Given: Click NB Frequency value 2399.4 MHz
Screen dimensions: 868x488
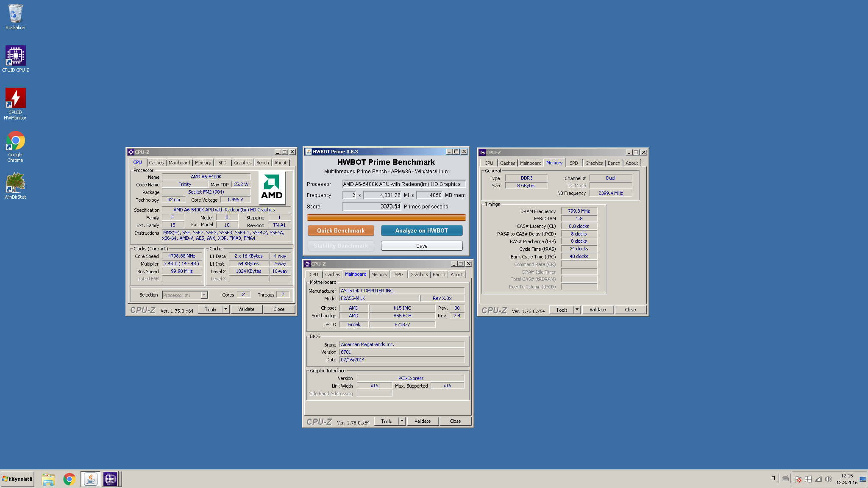Looking at the screenshot, I should pyautogui.click(x=610, y=193).
